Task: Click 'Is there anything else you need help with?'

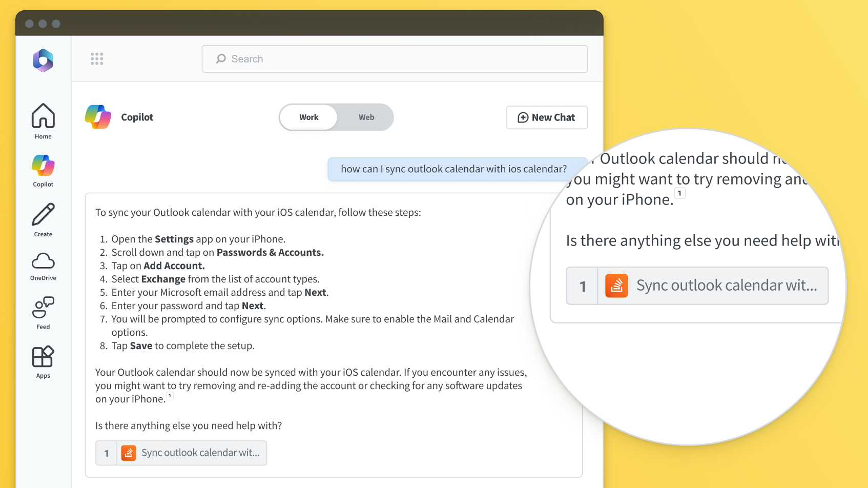Action: click(x=189, y=426)
